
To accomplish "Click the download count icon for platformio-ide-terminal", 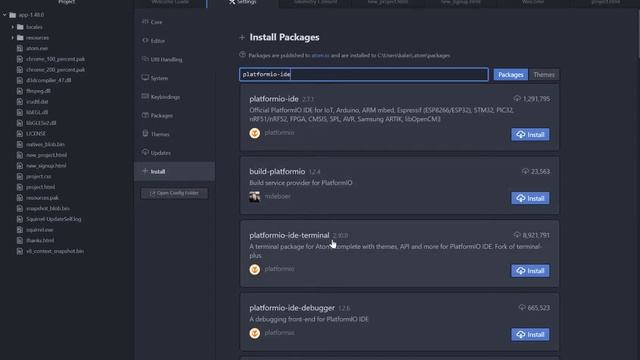I will click(517, 235).
